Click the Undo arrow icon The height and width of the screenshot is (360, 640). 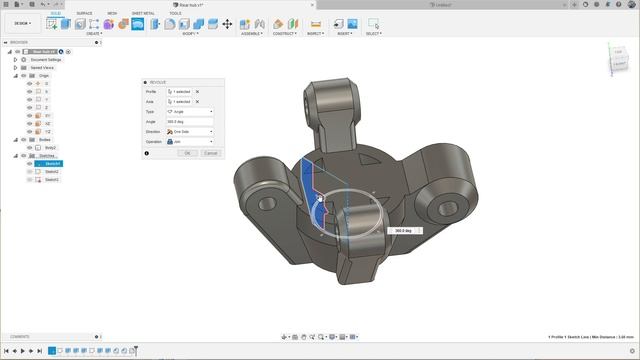pos(43,4)
